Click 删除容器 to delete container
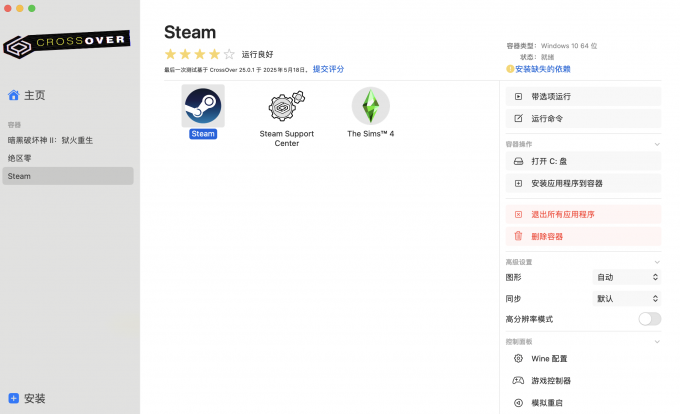680x414 pixels. [x=583, y=236]
